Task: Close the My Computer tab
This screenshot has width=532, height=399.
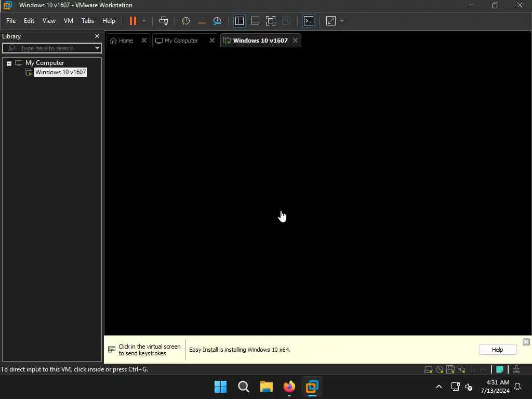Action: 212,41
